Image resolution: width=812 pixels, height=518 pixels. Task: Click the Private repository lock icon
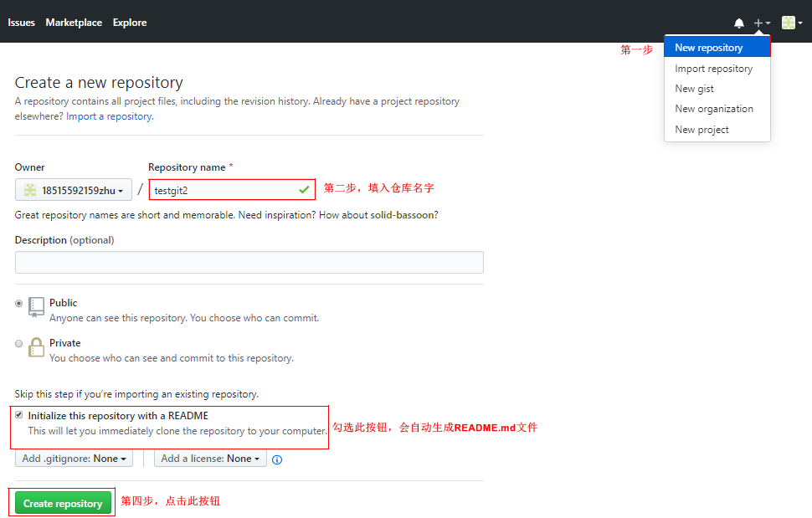[x=36, y=347]
